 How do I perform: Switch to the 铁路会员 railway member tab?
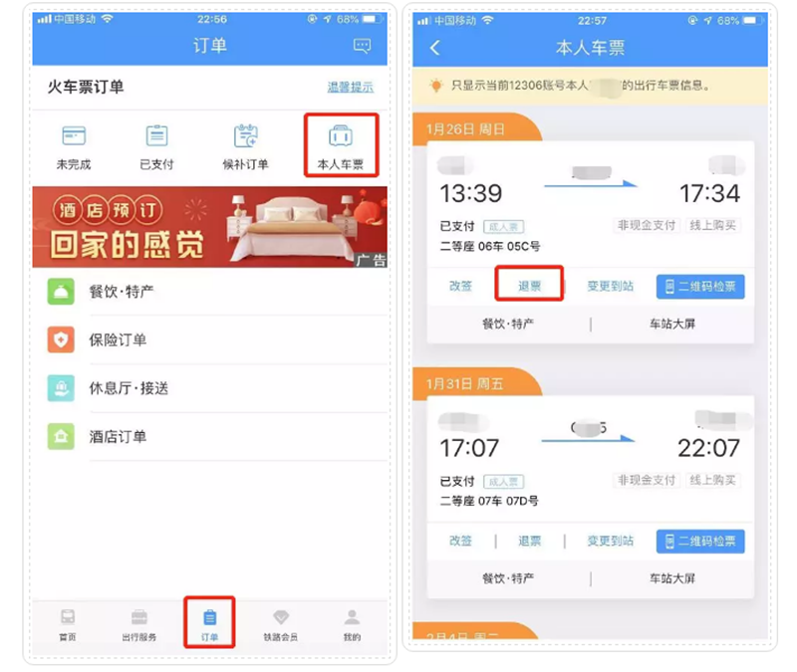281,625
